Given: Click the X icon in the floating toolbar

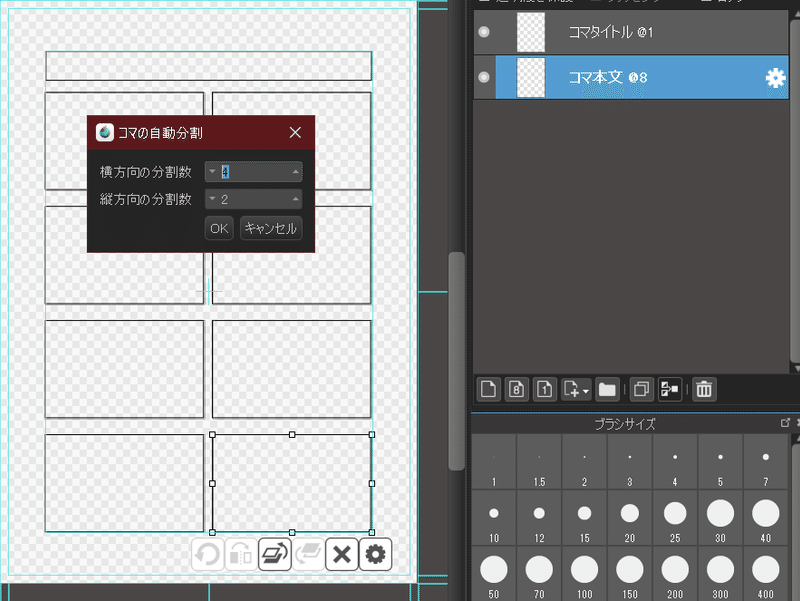Looking at the screenshot, I should point(342,555).
